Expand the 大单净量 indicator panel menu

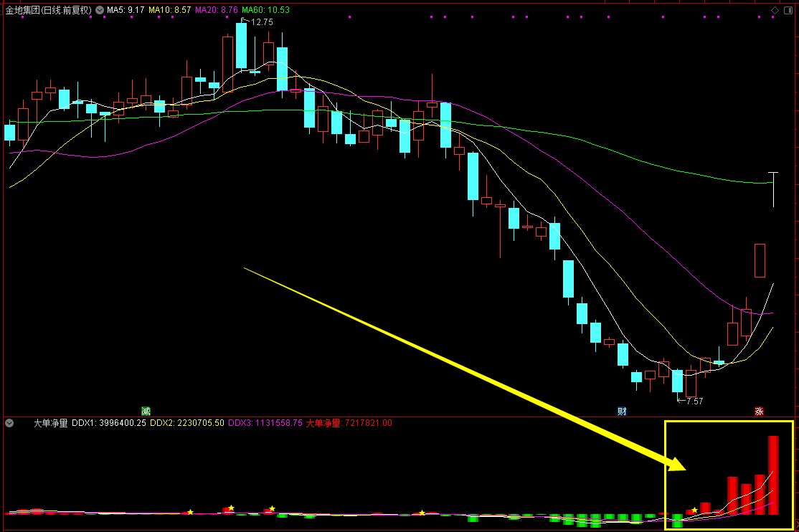(9, 423)
